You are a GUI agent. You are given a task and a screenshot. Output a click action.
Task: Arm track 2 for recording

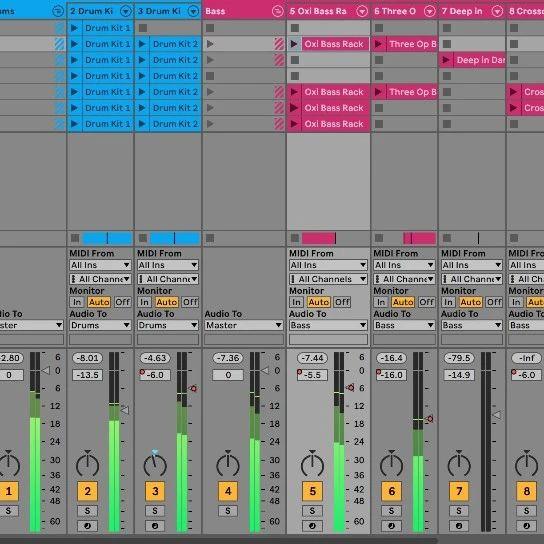click(x=87, y=526)
